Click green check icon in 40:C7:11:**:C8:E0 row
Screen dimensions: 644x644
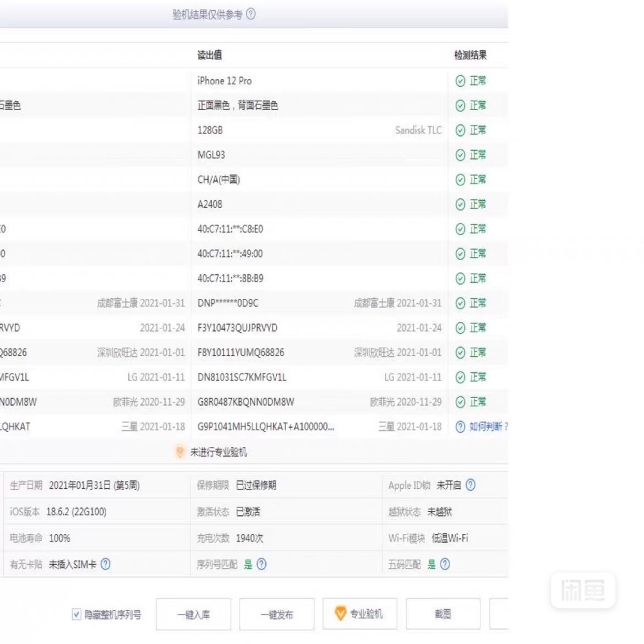[x=460, y=229]
